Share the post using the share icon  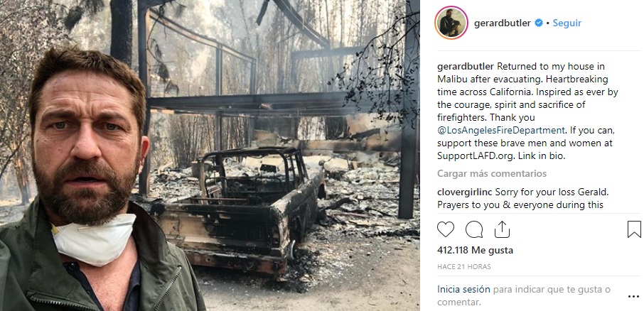tap(502, 229)
